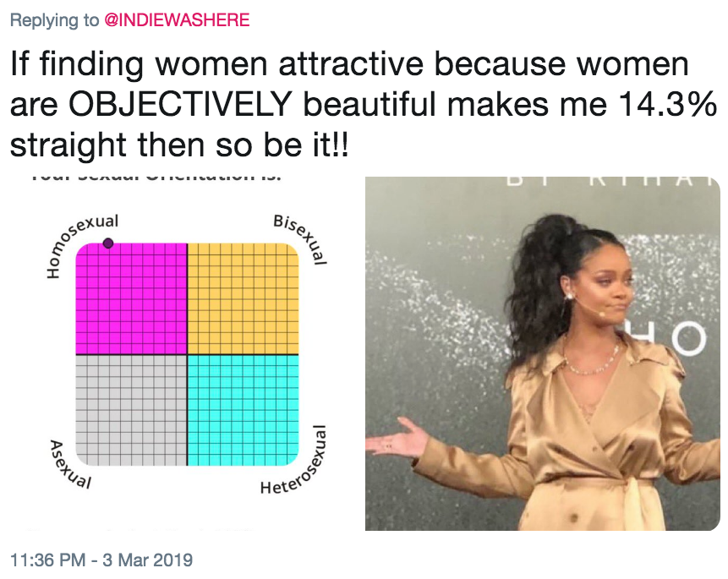The image size is (728, 579).
Task: Select the magenta Homosexual quadrant
Action: coord(131,298)
